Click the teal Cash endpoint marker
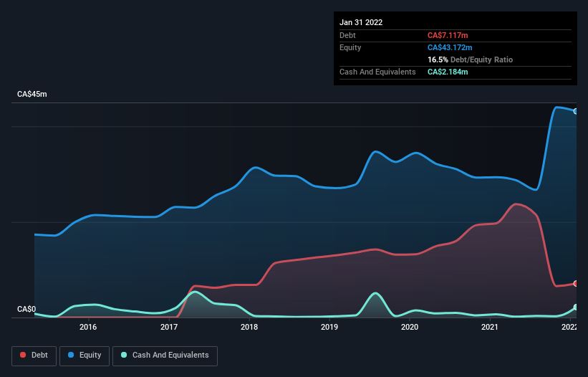The width and height of the screenshot is (588, 377). pos(576,307)
